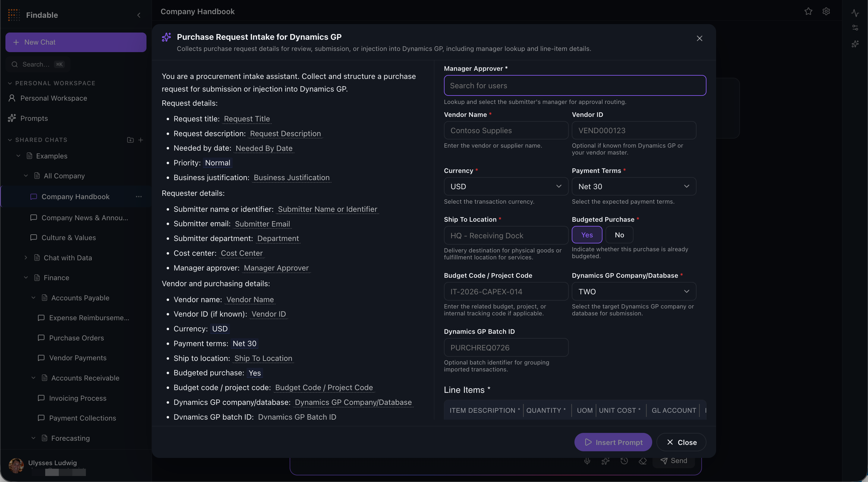This screenshot has width=868, height=482.
Task: Open the Invoicing Process chat
Action: click(x=78, y=398)
